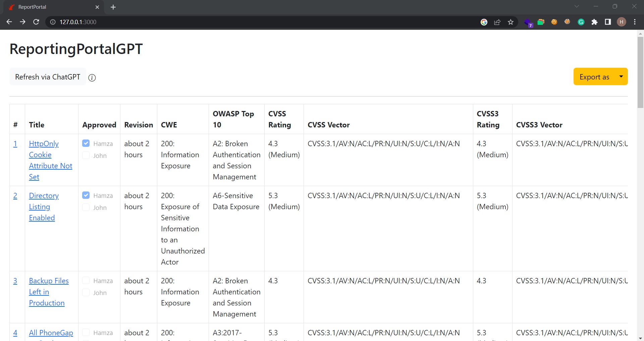Click the info icon beside Refresh via ChatGPT
The image size is (644, 341).
(92, 78)
